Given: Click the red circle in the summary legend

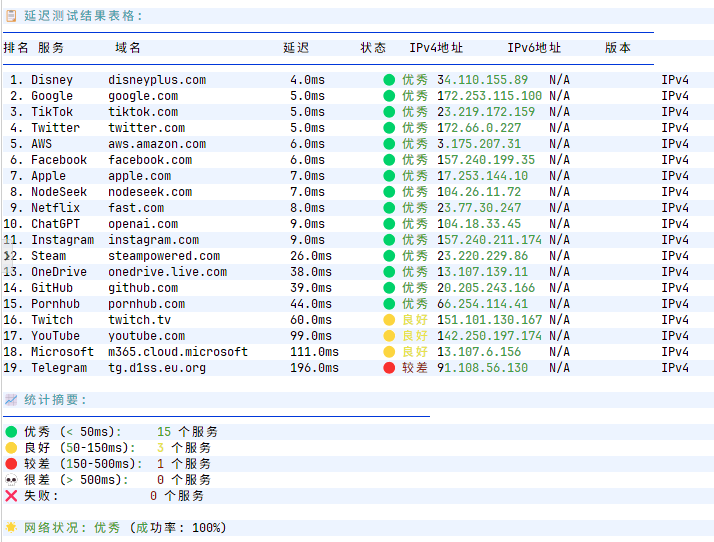Looking at the screenshot, I should 11,464.
